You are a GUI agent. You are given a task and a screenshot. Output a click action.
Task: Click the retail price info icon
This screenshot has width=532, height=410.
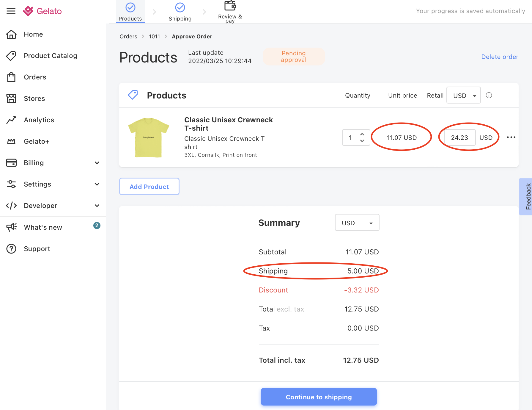pos(489,95)
